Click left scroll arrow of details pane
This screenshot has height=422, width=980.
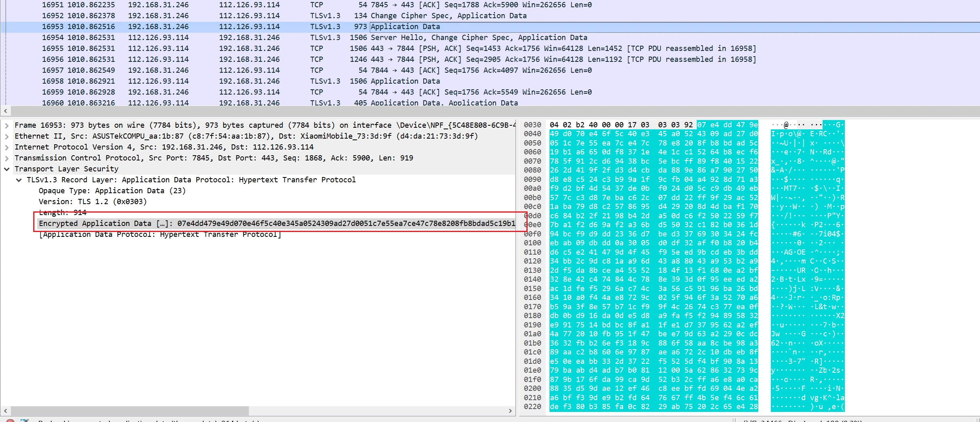5,411
